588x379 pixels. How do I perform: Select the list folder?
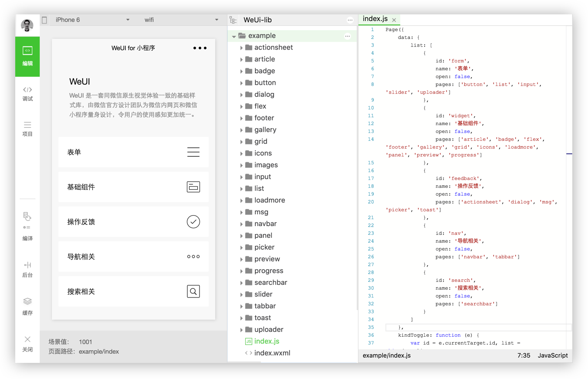click(x=292, y=189)
